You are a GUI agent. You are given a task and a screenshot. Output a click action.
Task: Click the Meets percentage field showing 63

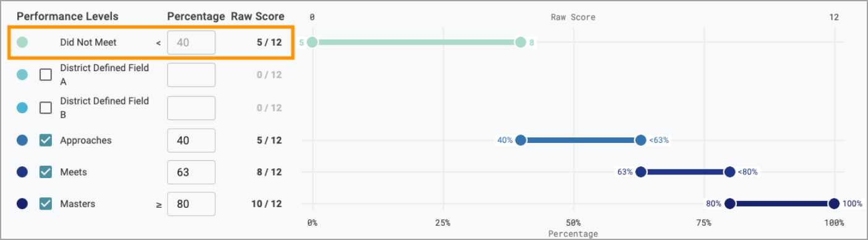[x=191, y=172]
